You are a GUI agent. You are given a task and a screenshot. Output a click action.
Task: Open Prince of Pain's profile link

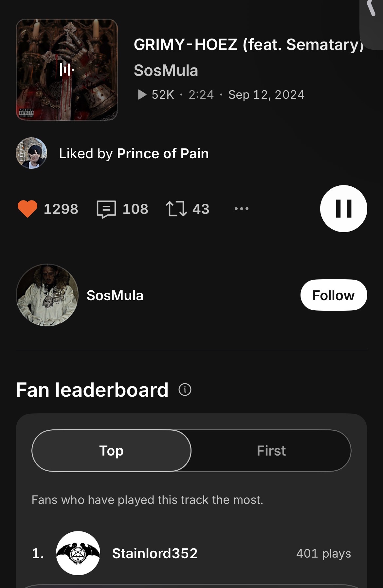click(163, 153)
